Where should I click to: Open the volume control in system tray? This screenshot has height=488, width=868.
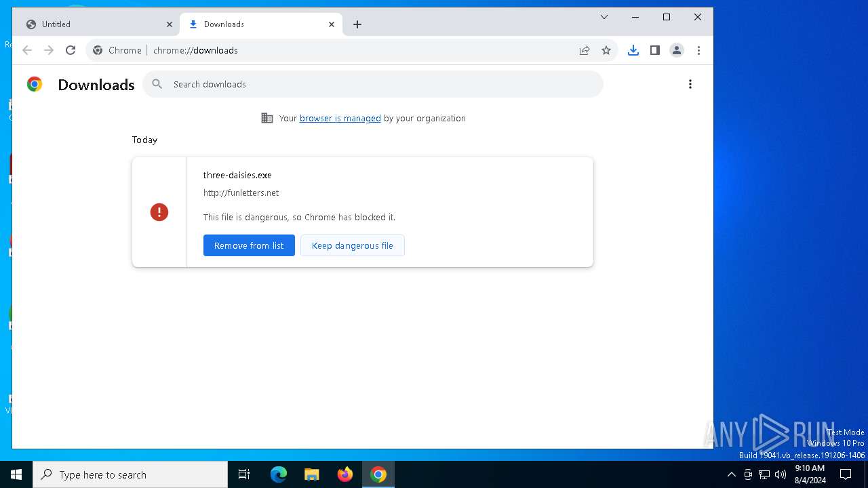(x=781, y=474)
